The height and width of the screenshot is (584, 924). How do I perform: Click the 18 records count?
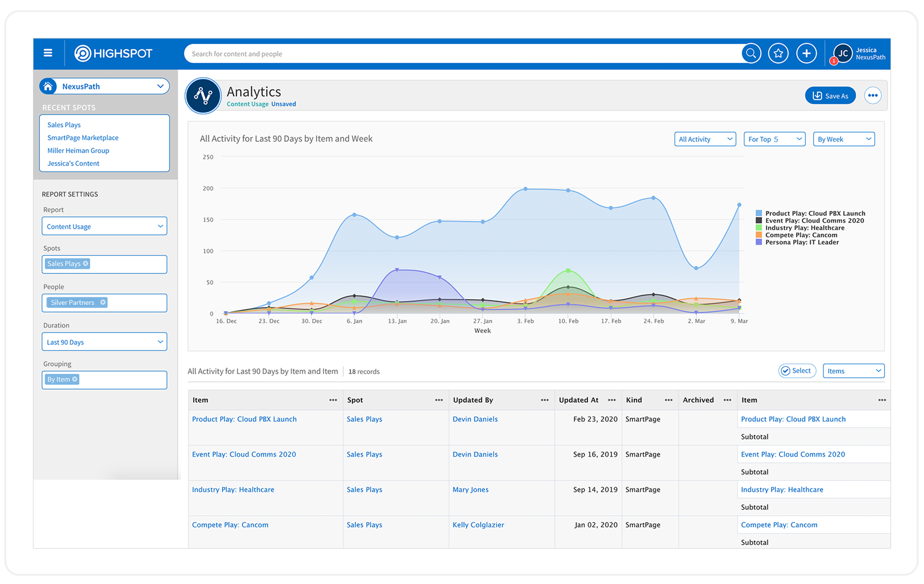(x=364, y=372)
